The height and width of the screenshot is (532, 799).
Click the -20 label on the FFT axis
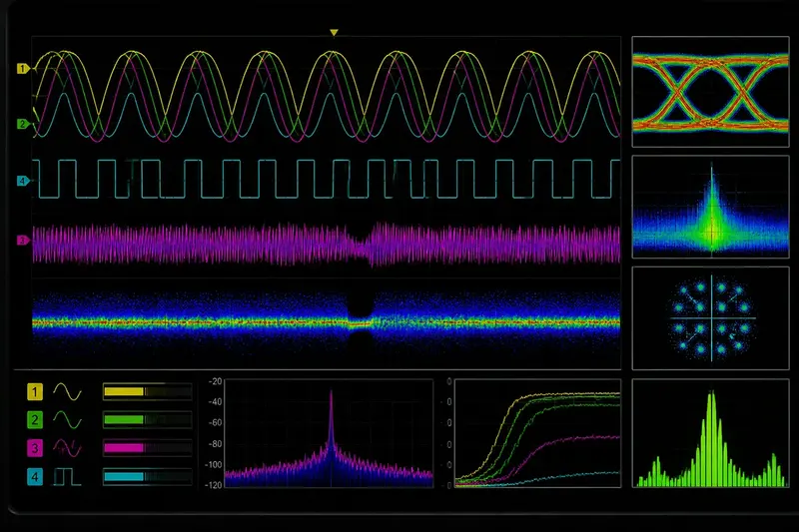(x=216, y=381)
